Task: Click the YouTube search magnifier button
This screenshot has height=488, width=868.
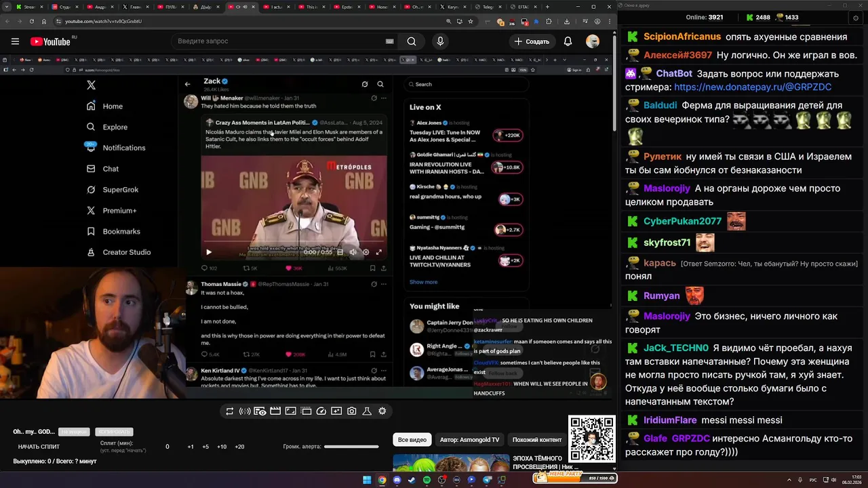Action: [412, 41]
